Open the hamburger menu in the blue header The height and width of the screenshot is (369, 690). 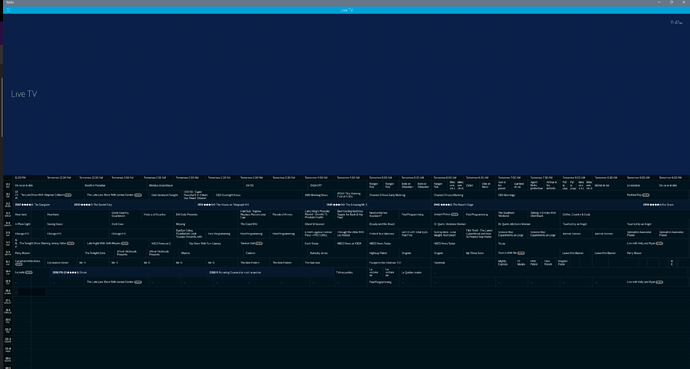7,10
